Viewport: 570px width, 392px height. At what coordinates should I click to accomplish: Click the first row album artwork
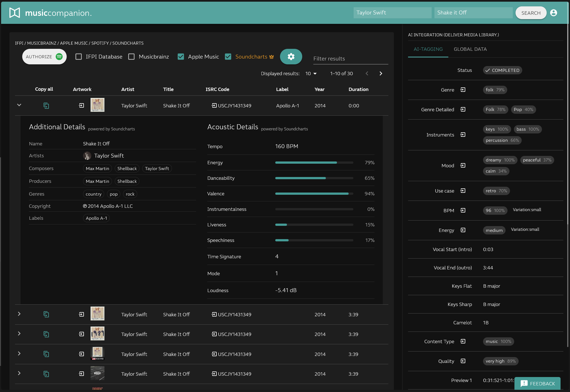tap(97, 105)
